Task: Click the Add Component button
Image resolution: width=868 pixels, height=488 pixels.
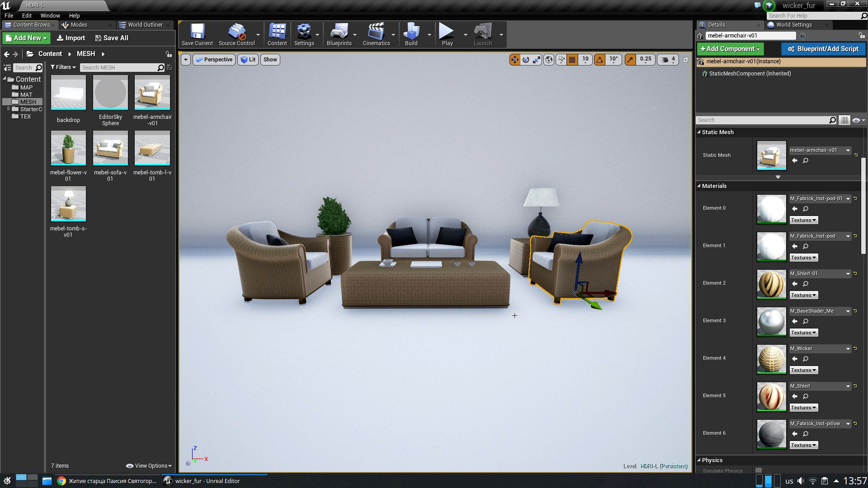Action: (x=730, y=49)
